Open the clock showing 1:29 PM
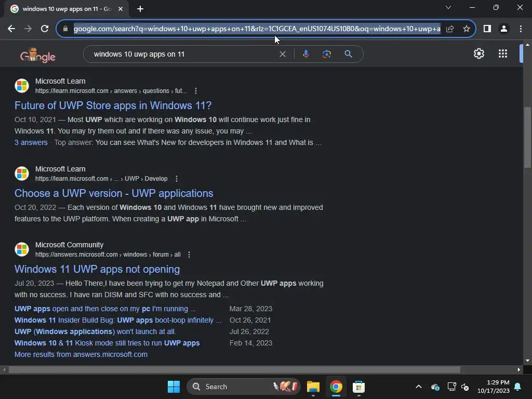This screenshot has width=532, height=399. click(x=494, y=387)
